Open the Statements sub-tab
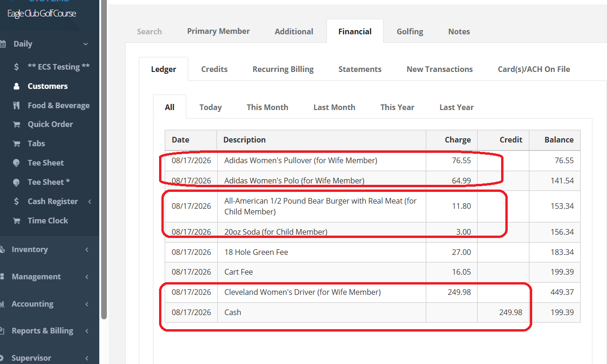 [360, 69]
